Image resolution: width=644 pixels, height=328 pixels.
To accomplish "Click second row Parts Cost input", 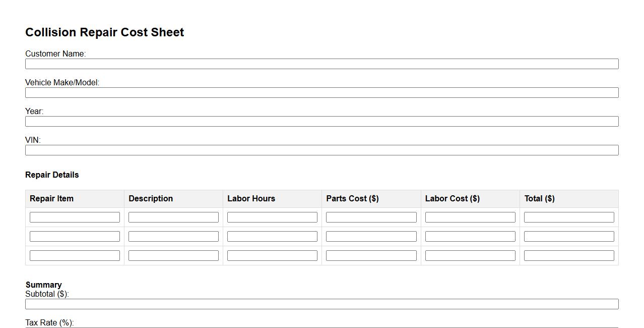I will tap(371, 236).
